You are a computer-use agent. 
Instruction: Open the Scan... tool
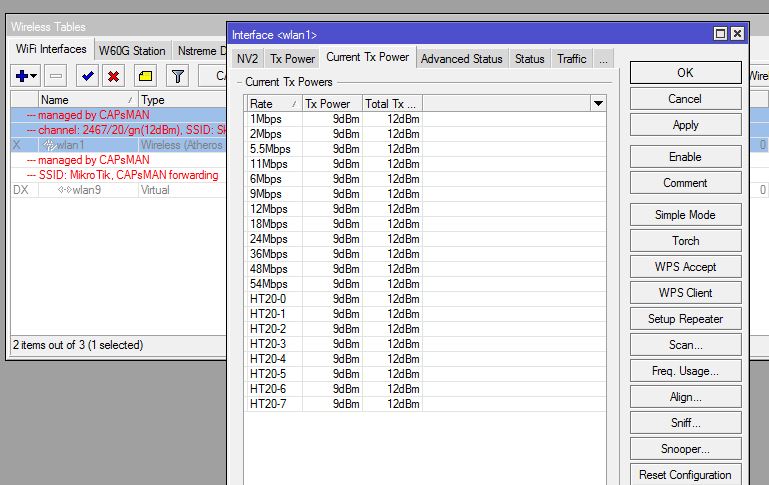685,344
